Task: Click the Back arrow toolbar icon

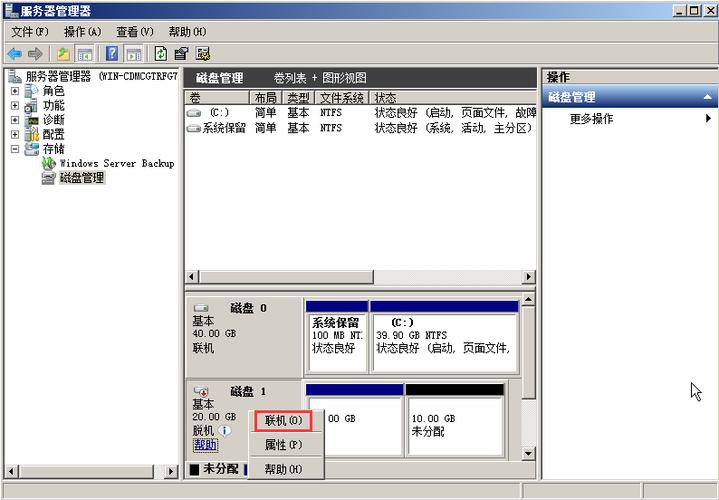Action: tap(15, 54)
